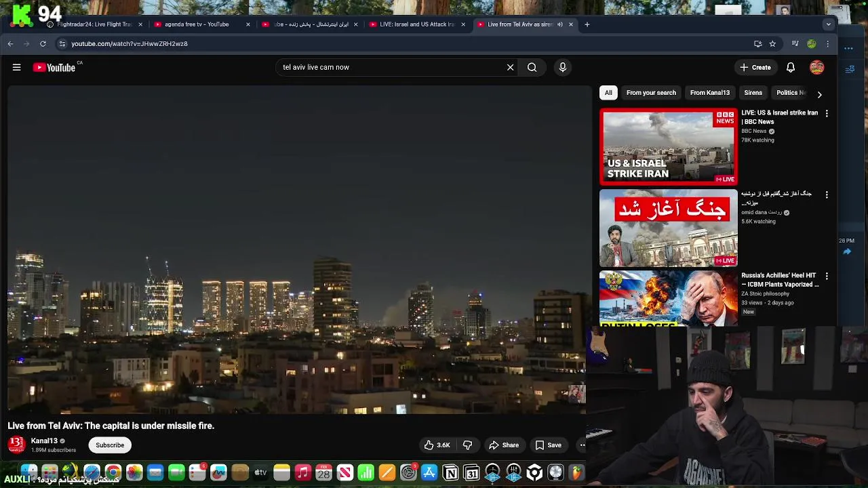Open BBC News US & Israel strike thumbnail

click(x=668, y=146)
